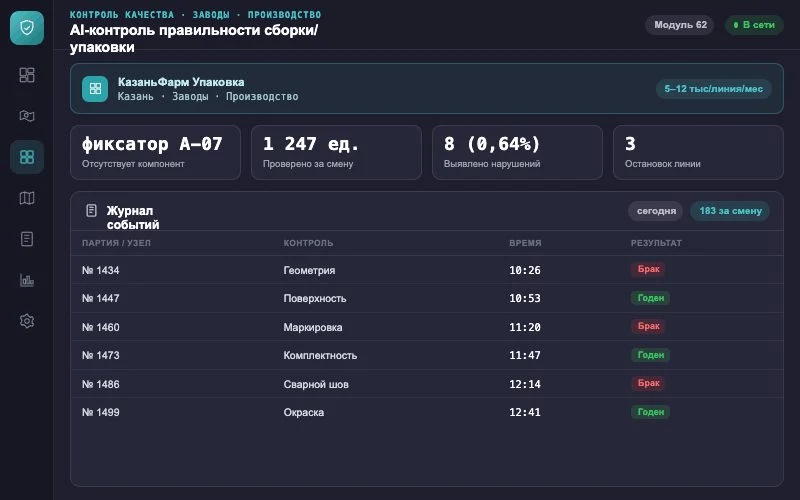Image resolution: width=800 pixels, height=500 pixels.
Task: Click the Сварной шов control cell
Action: point(316,384)
